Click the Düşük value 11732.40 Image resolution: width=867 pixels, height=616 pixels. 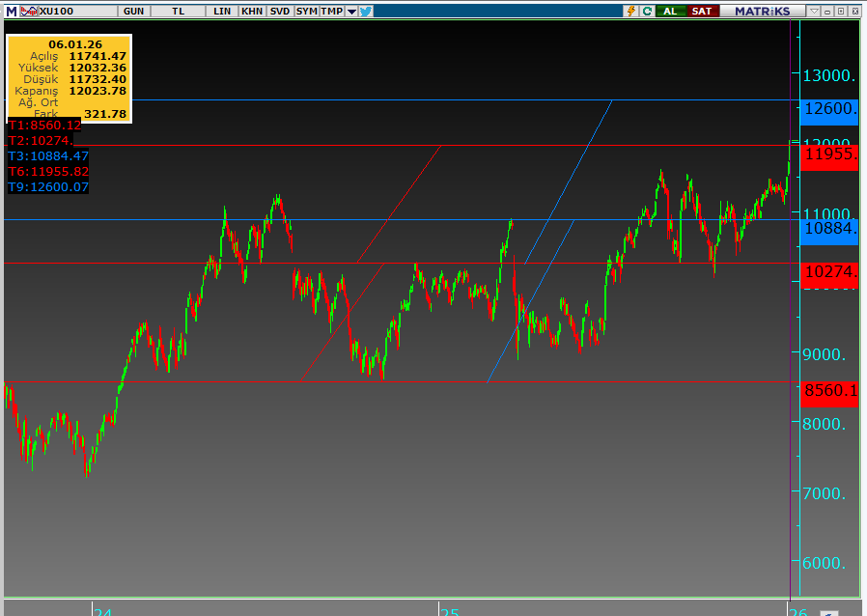(98, 79)
